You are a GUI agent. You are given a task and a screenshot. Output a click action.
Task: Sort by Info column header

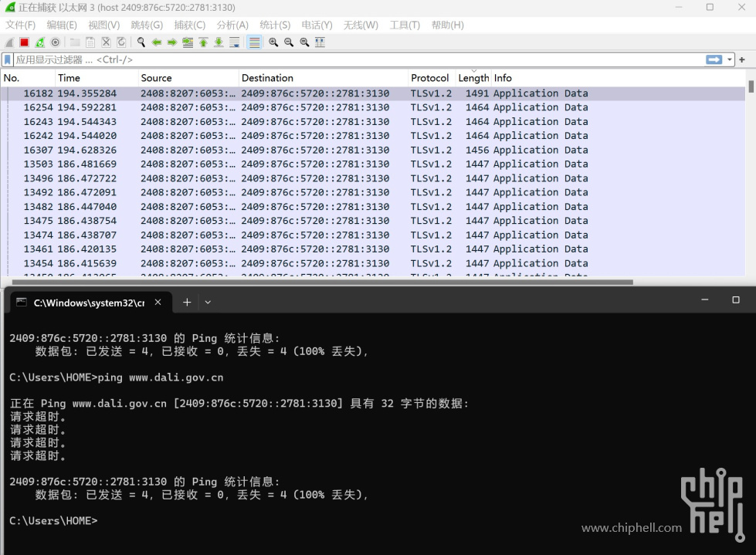tap(619, 78)
